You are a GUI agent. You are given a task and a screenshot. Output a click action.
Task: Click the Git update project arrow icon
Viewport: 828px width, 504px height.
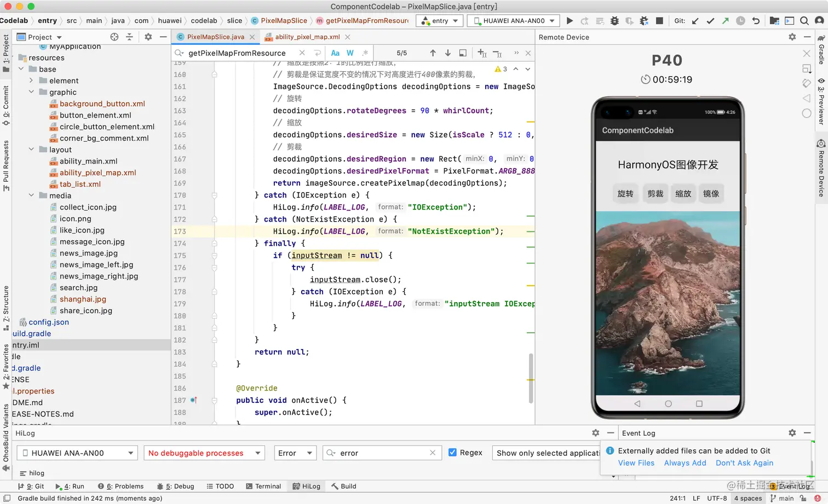[x=695, y=21]
